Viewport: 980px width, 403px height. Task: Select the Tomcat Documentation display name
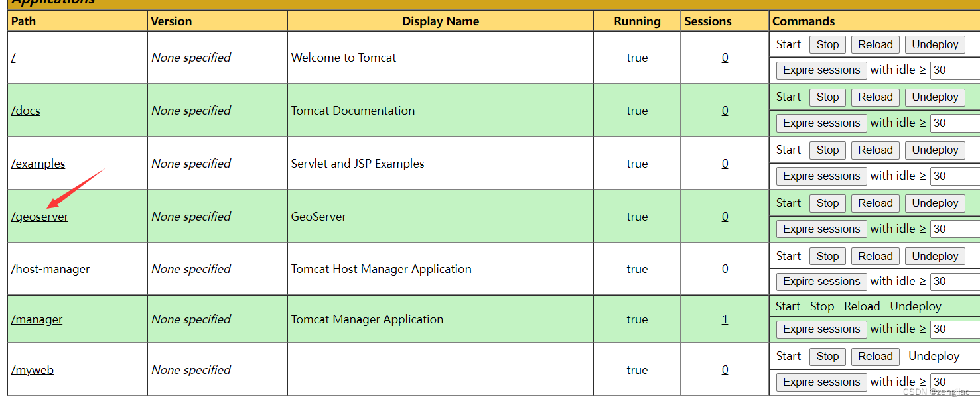[353, 111]
